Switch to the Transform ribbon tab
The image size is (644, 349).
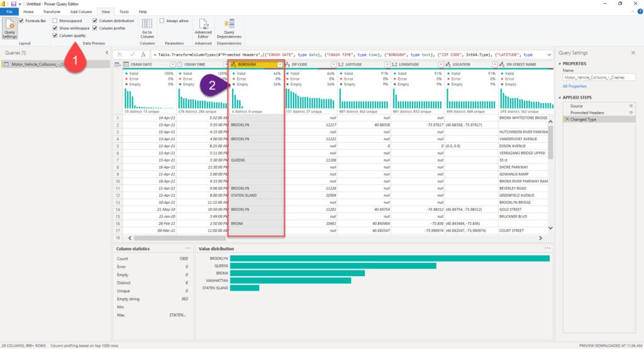pos(52,11)
